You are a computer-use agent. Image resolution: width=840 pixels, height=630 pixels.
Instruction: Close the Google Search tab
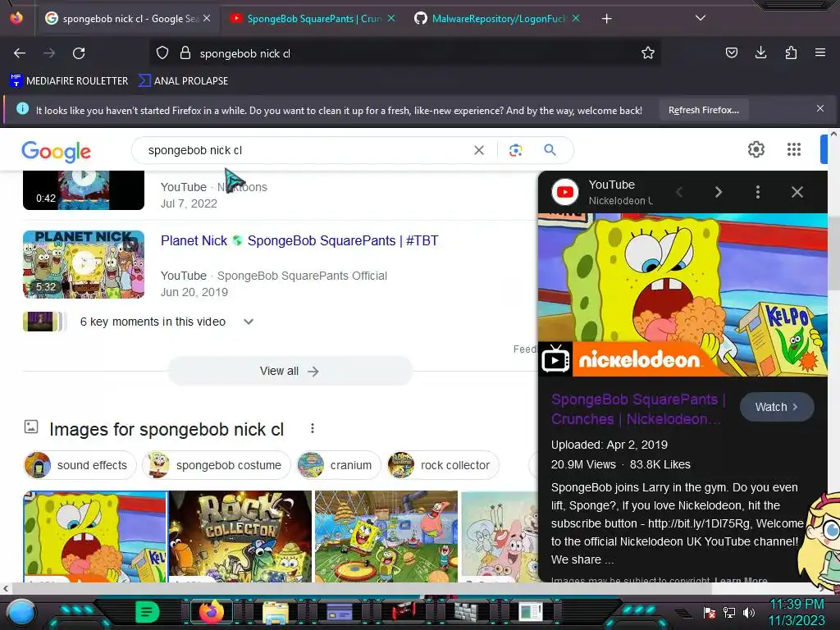207,18
